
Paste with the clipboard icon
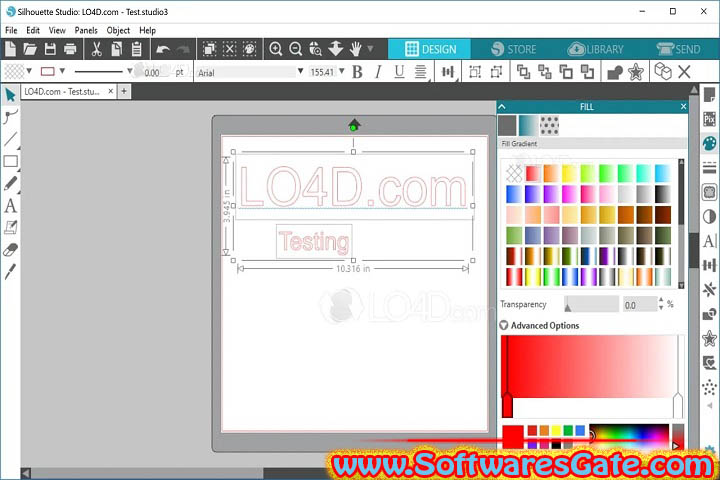(x=137, y=49)
